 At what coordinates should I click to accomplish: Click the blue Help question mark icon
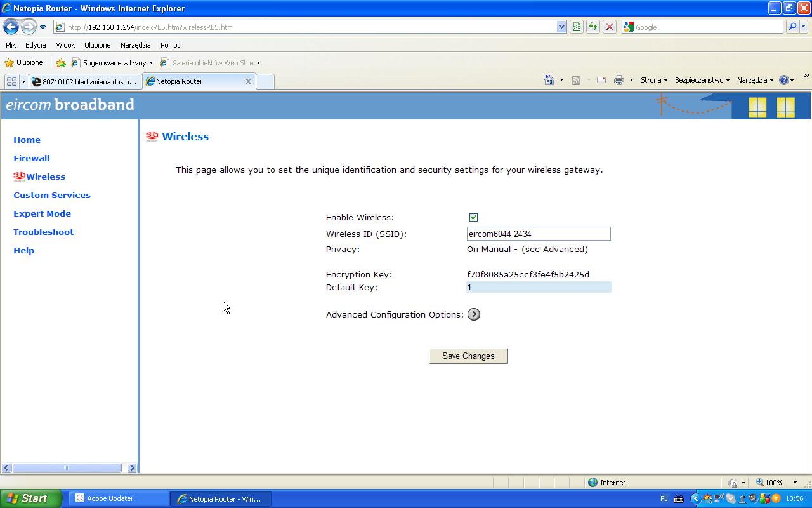click(x=784, y=80)
